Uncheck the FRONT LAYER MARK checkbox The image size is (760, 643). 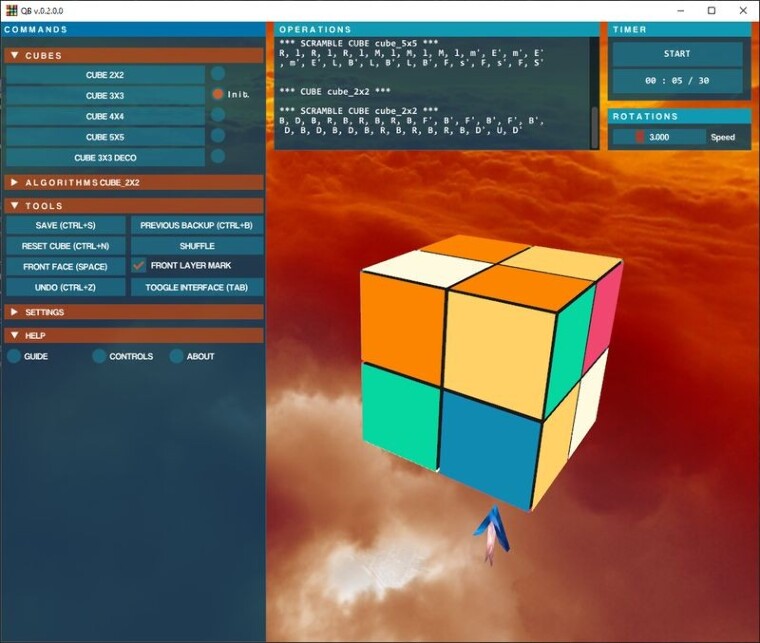tap(139, 266)
